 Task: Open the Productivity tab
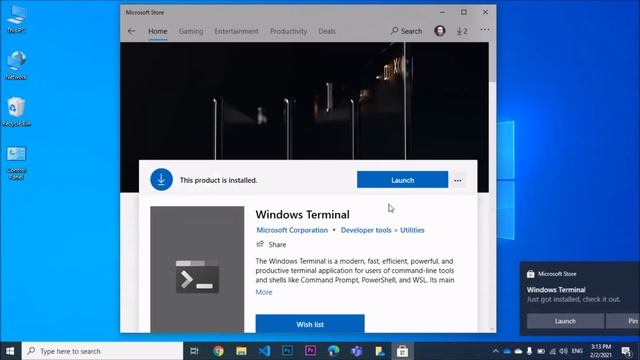click(288, 31)
